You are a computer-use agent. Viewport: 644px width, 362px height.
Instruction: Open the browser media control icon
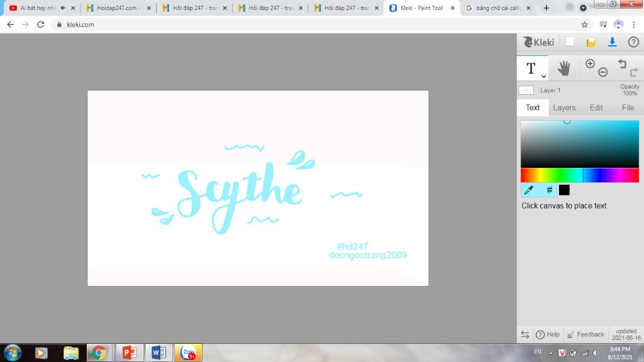coord(603,25)
